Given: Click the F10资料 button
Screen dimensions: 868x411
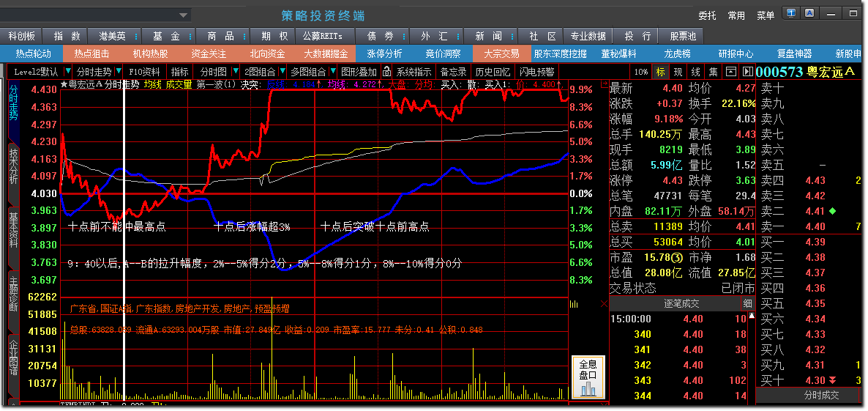Looking at the screenshot, I should [x=144, y=72].
